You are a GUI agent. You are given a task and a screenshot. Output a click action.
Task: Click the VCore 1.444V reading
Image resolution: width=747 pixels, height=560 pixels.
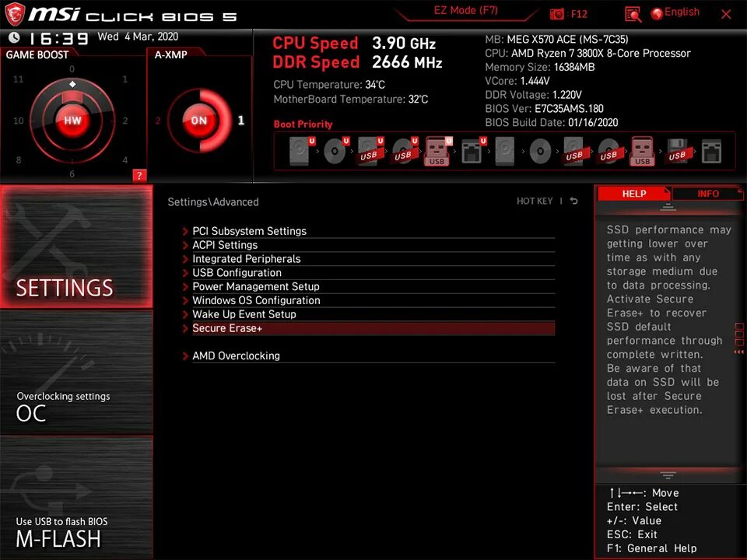tap(517, 81)
